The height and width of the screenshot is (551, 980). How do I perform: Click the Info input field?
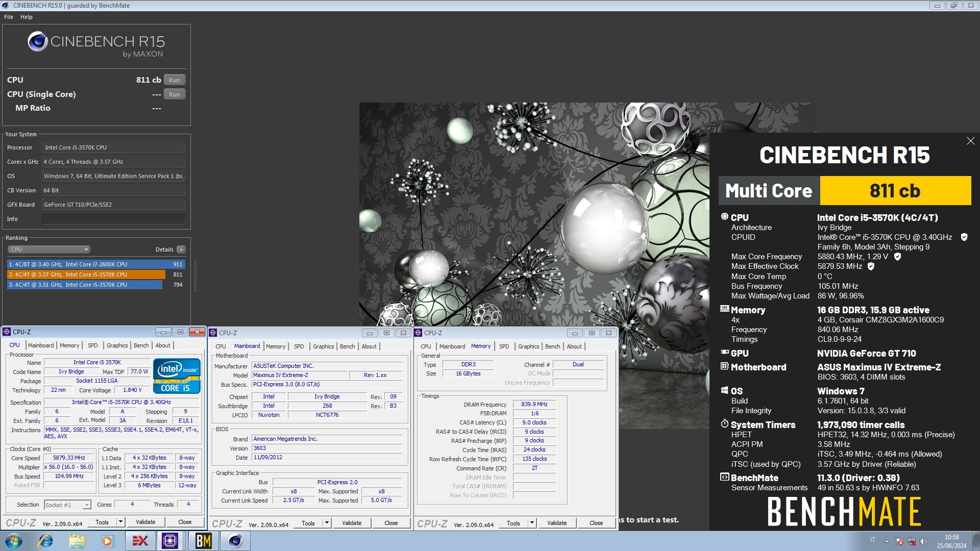point(113,219)
